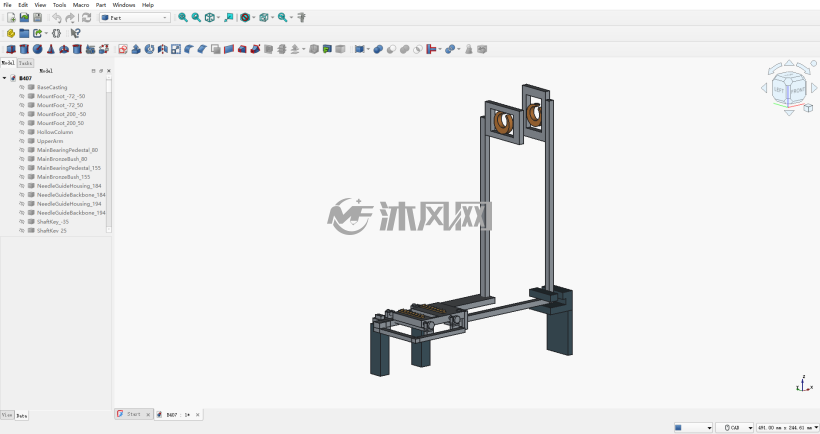Toggle visibility of UpperArm
The width and height of the screenshot is (820, 434).
click(x=22, y=141)
